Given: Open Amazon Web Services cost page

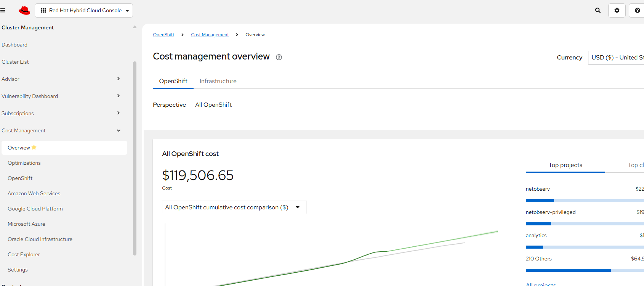Looking at the screenshot, I should 34,193.
